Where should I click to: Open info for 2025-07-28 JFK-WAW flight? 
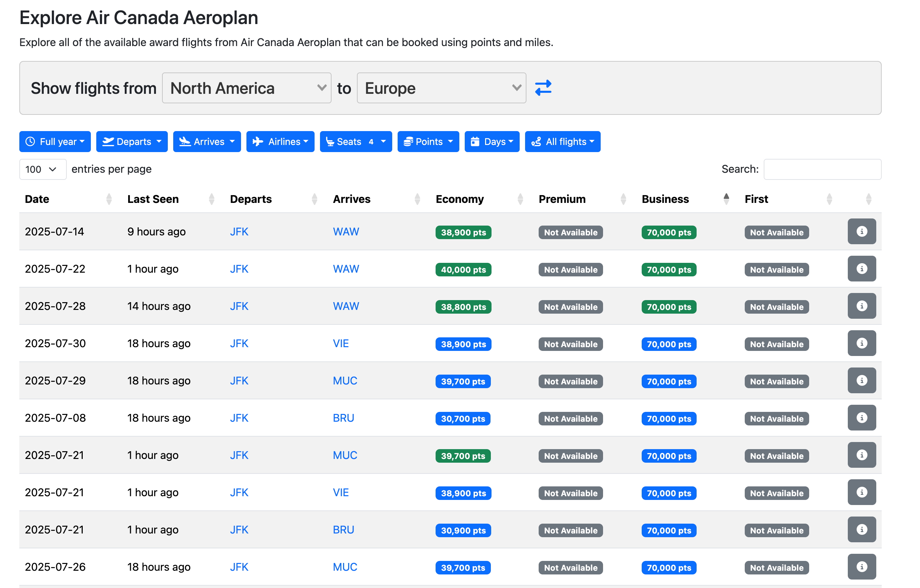[862, 306]
